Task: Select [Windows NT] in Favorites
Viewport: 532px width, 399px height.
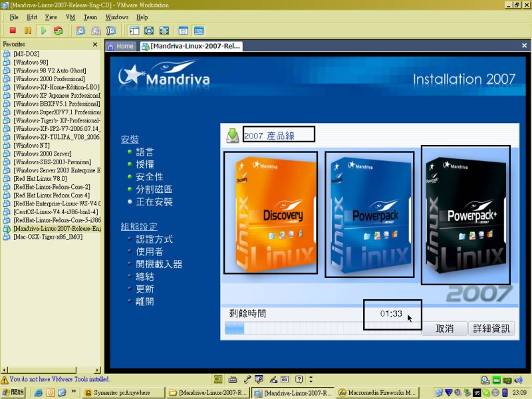Action: pyautogui.click(x=31, y=145)
